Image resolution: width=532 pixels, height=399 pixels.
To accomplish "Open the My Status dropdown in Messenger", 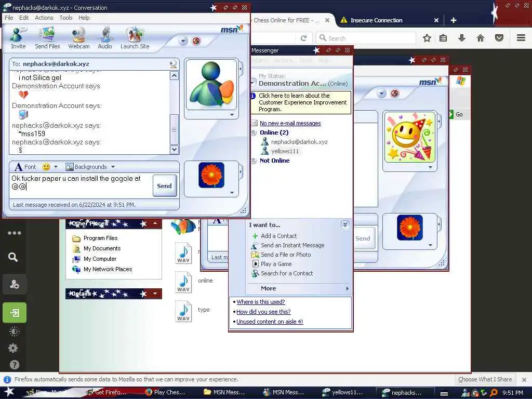I will point(253,83).
